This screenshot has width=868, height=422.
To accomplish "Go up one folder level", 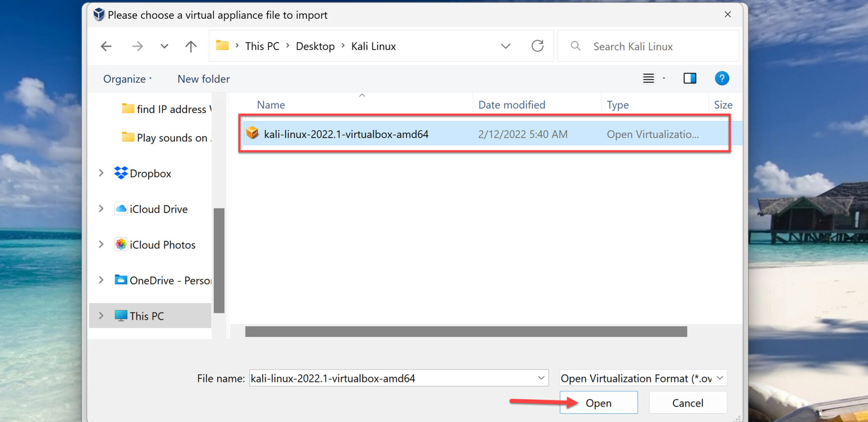I will pos(190,46).
